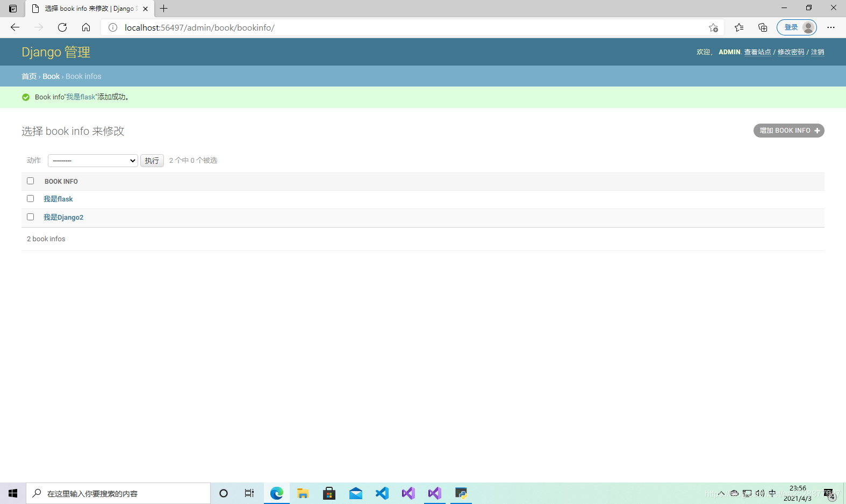Switch the 中 input method indicator
The width and height of the screenshot is (846, 504).
[x=772, y=493]
